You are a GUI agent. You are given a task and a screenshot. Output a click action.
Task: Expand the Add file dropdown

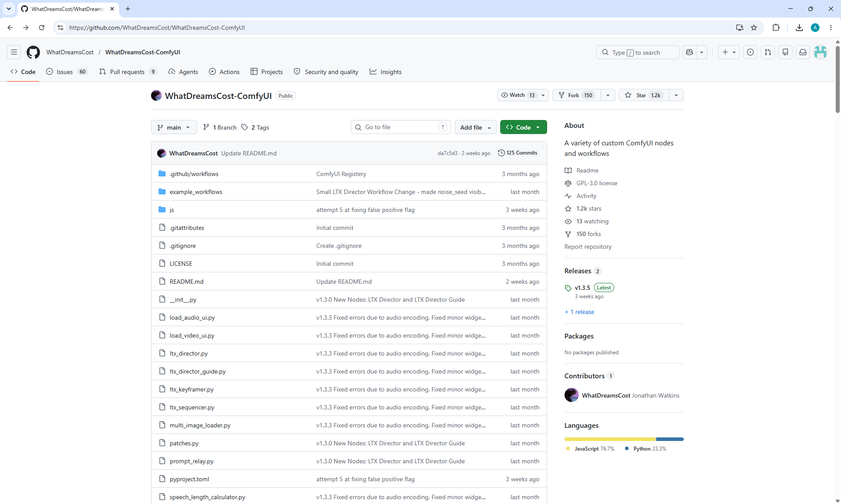coord(476,127)
